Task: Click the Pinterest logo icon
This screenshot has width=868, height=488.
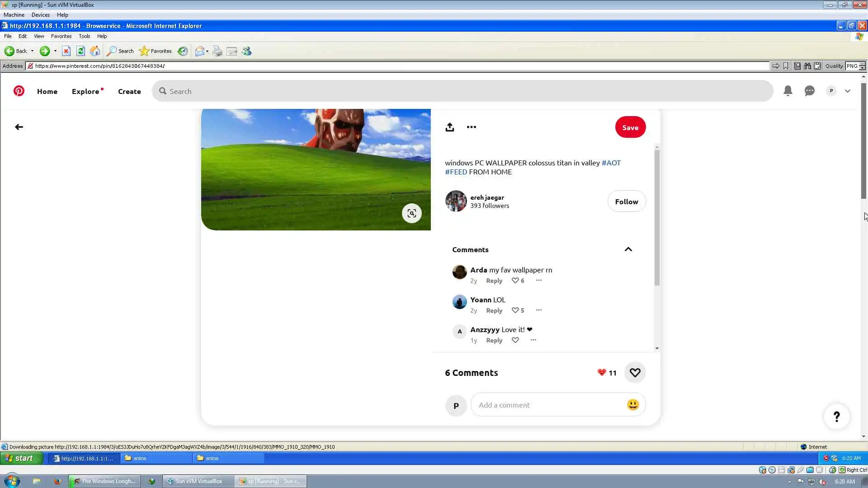Action: click(x=19, y=91)
